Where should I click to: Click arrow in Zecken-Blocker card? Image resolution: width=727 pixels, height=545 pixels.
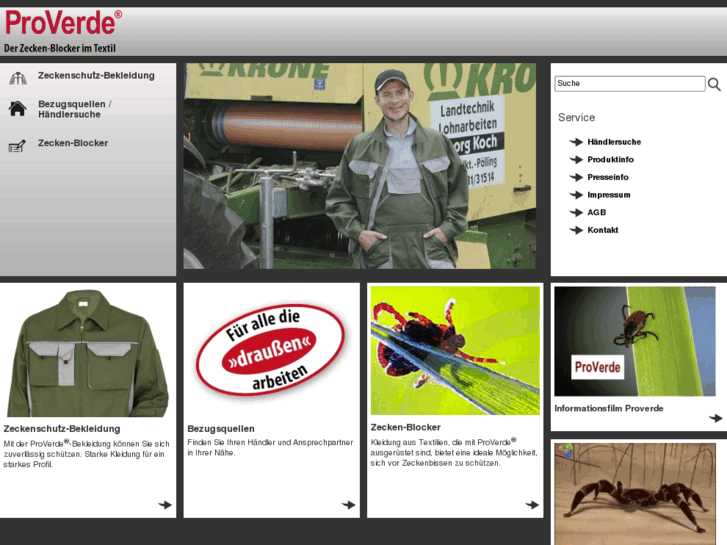point(532,505)
